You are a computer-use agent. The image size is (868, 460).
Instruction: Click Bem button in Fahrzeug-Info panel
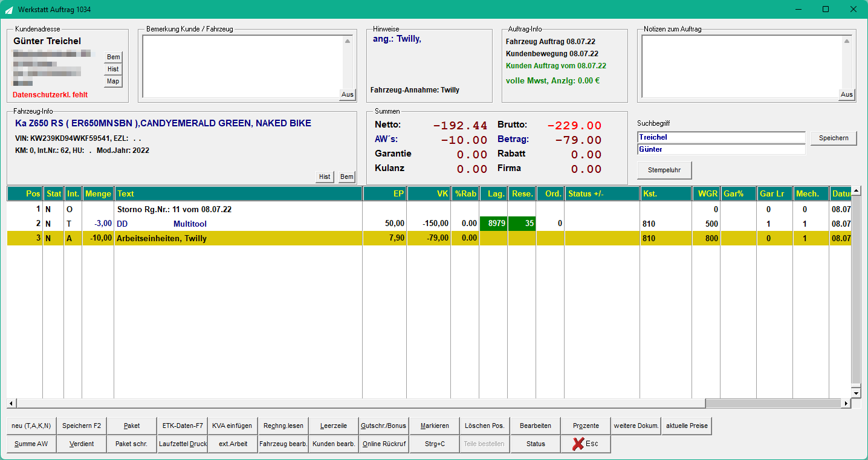click(x=346, y=177)
